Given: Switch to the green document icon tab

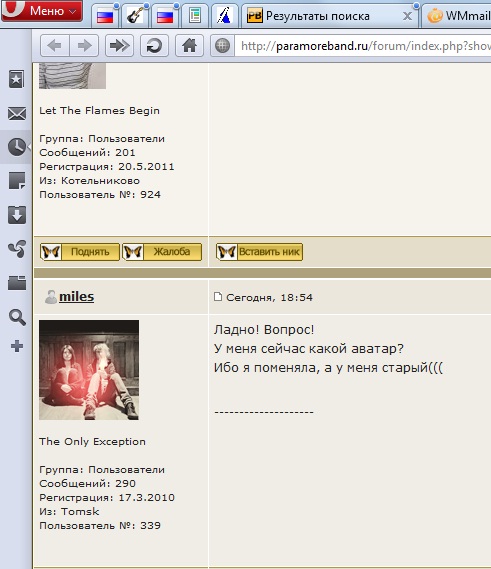Looking at the screenshot, I should [x=195, y=16].
